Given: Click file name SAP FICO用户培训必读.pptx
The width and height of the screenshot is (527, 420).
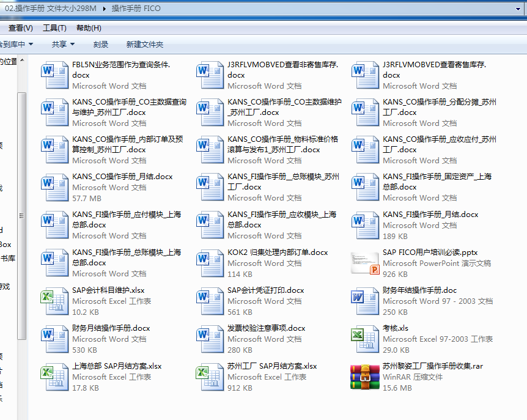Looking at the screenshot, I should [x=430, y=252].
